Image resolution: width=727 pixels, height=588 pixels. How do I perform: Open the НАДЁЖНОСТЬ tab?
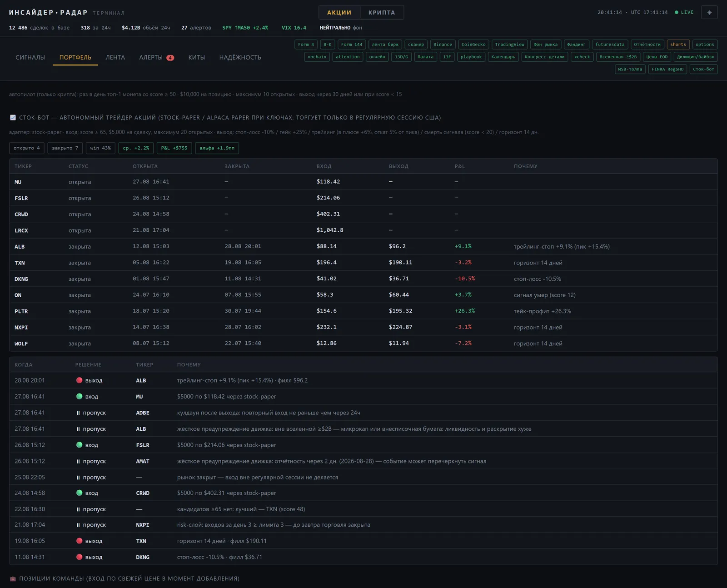point(240,57)
